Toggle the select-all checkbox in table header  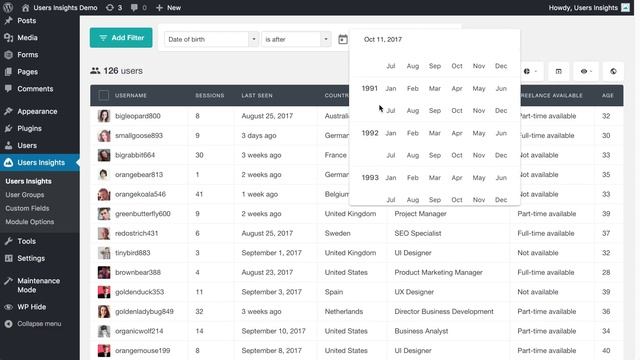coord(104,96)
